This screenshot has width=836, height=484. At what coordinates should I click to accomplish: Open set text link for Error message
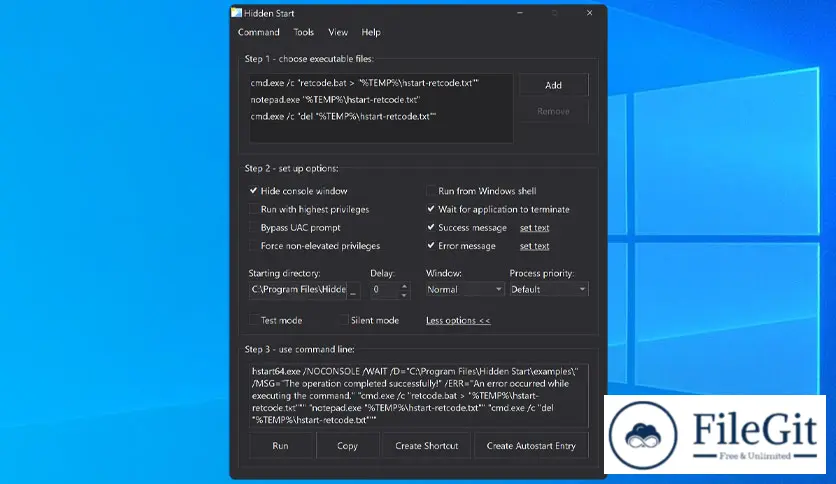(x=535, y=246)
